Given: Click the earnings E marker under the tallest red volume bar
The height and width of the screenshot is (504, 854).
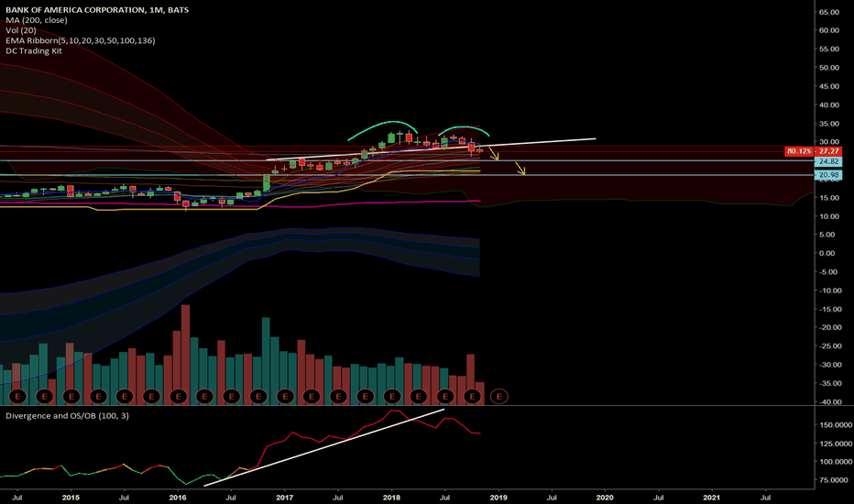Looking at the screenshot, I should [x=178, y=396].
